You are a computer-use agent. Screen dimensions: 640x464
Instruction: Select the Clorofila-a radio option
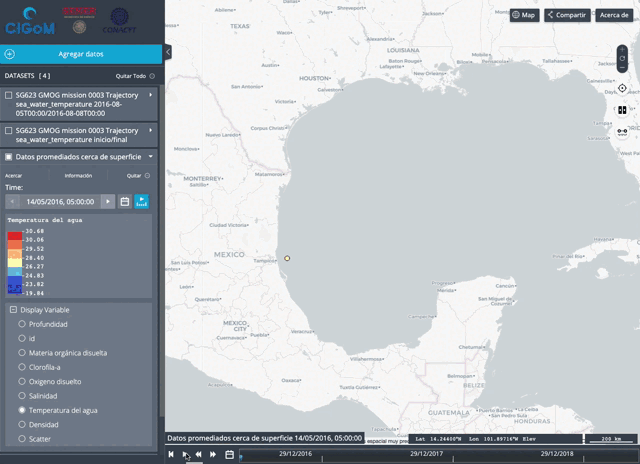[x=22, y=367]
